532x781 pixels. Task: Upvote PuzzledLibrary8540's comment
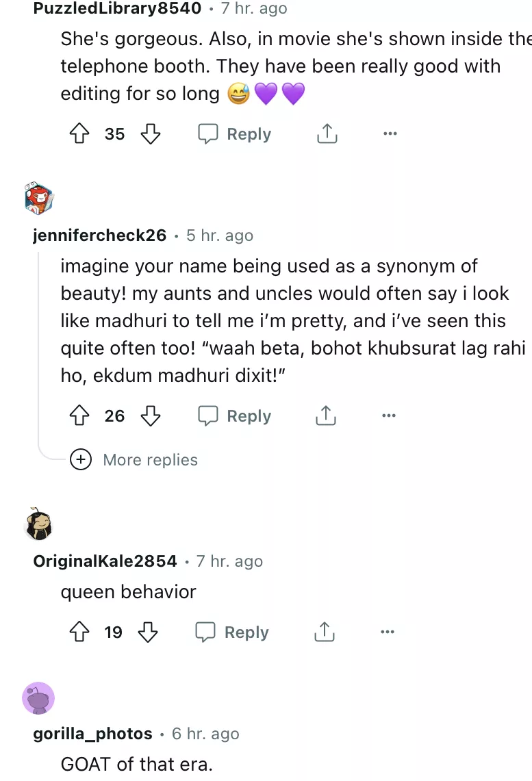click(x=81, y=134)
